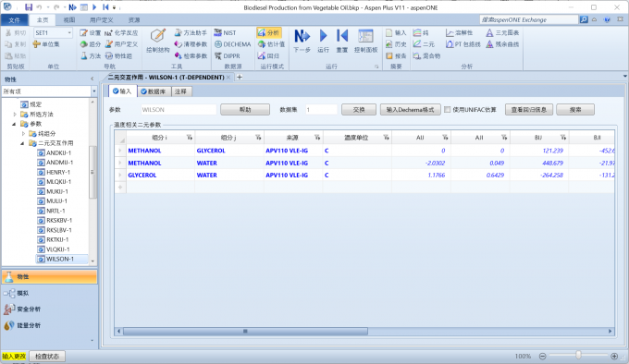Click 输入Dechema格式 button
This screenshot has width=629, height=364.
click(410, 110)
